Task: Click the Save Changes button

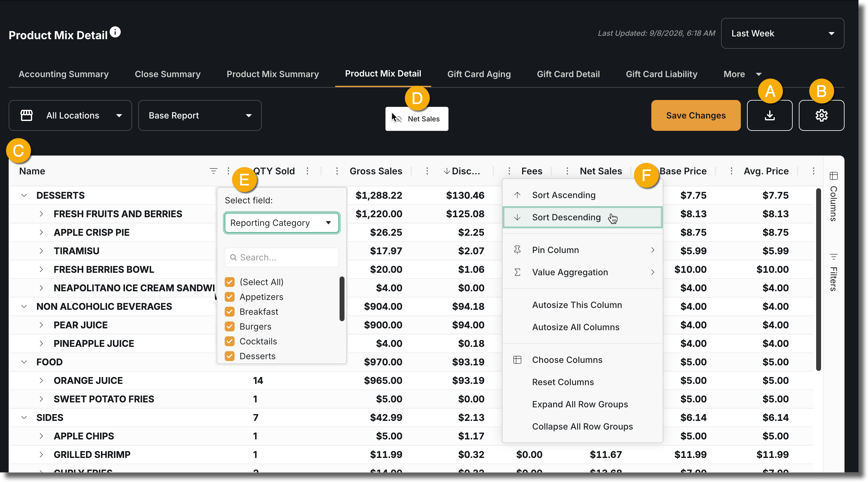Action: [695, 115]
